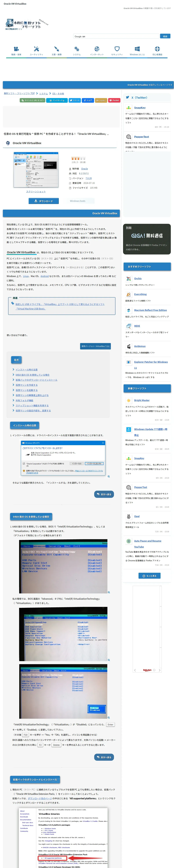
Task: Open the ダウンロード先のページ link
Action: [40, 798]
